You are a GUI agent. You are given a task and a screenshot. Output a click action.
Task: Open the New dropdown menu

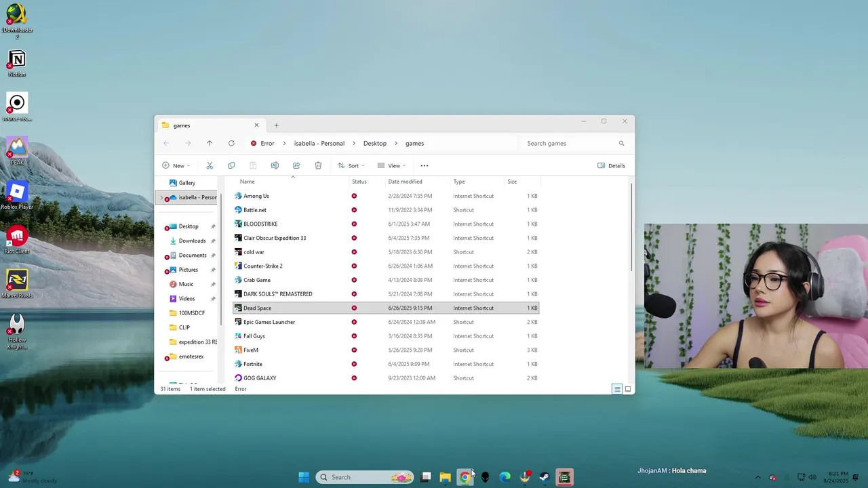[x=176, y=165]
